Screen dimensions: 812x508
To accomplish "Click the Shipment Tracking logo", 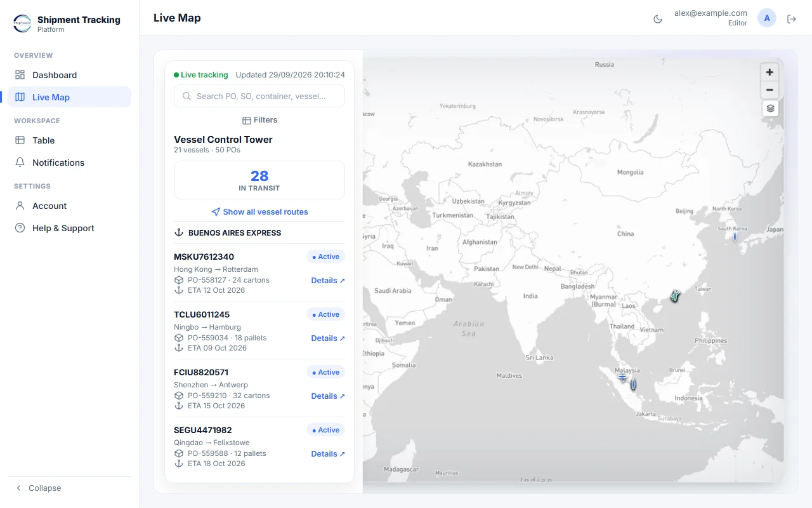I will click(x=22, y=24).
